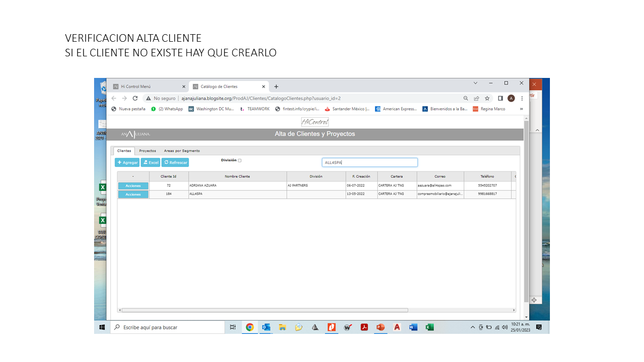Image resolution: width=644 pixels, height=362 pixels.
Task: Open the Chrome three-dot menu
Action: coord(522,99)
